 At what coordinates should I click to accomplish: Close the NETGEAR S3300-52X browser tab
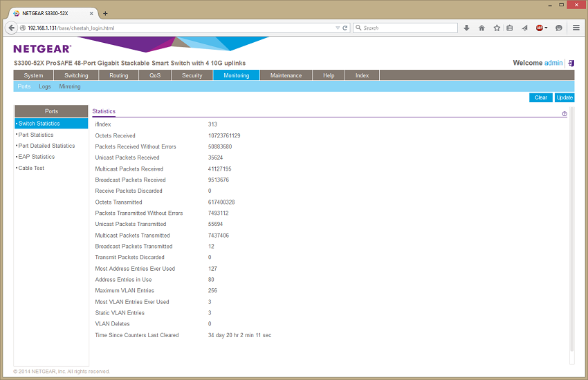pyautogui.click(x=91, y=14)
